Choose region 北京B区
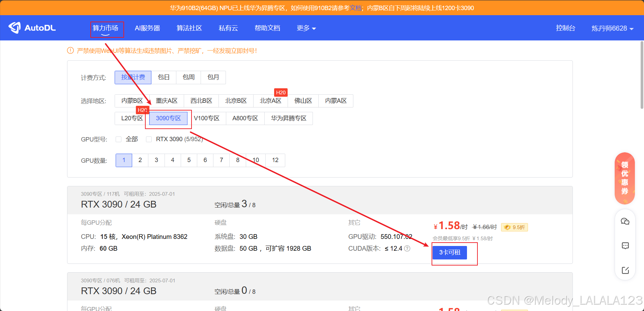 (x=236, y=101)
